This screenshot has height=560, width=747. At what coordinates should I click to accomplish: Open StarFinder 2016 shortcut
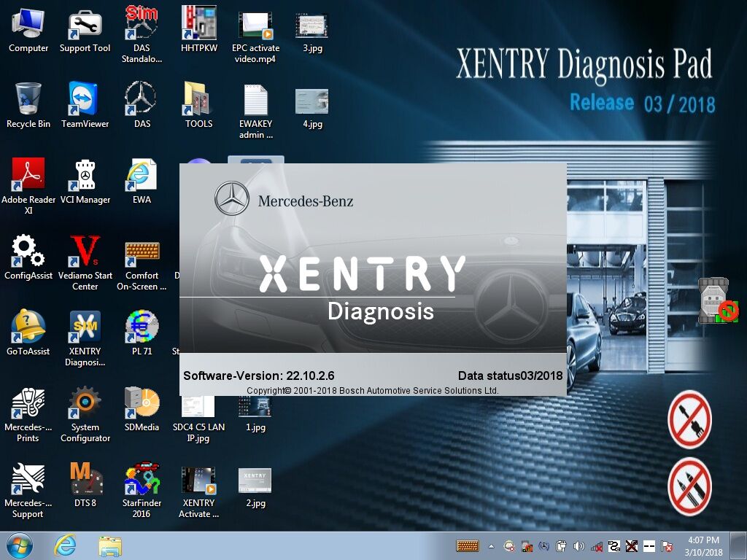(142, 490)
